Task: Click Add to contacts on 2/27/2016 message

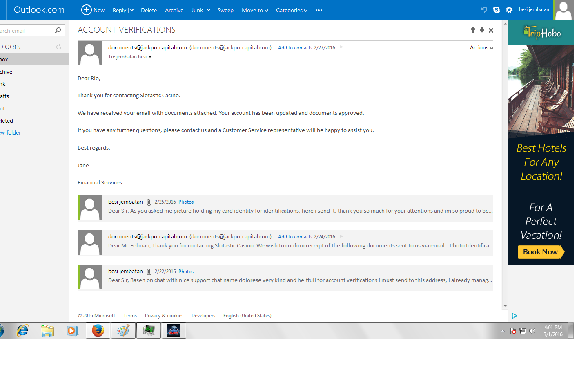Action: [295, 48]
